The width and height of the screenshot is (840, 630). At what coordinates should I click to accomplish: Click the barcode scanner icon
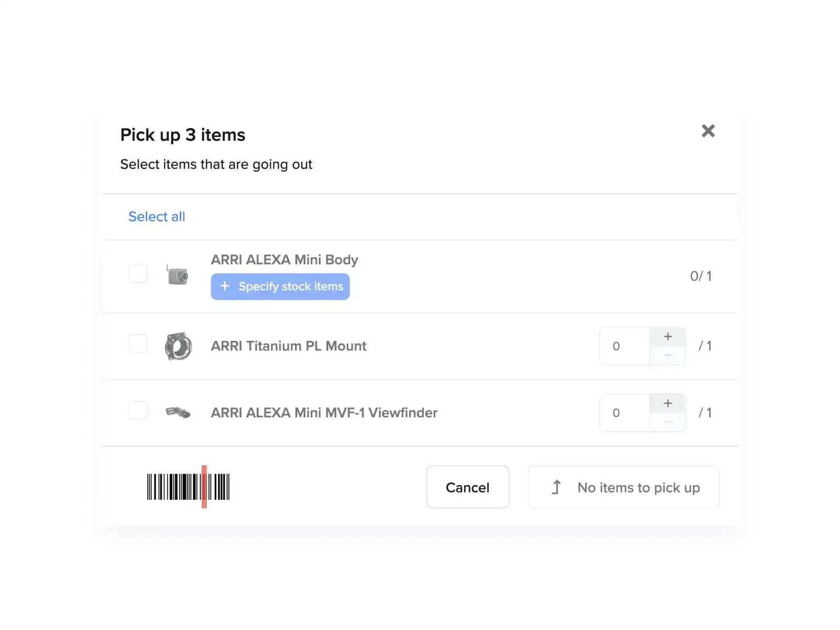click(x=188, y=487)
